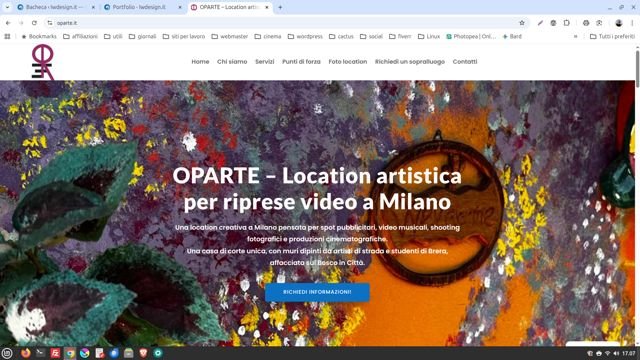Open the cactus bookmarks folder
Viewport: 640px width, 360px height.
click(x=341, y=36)
